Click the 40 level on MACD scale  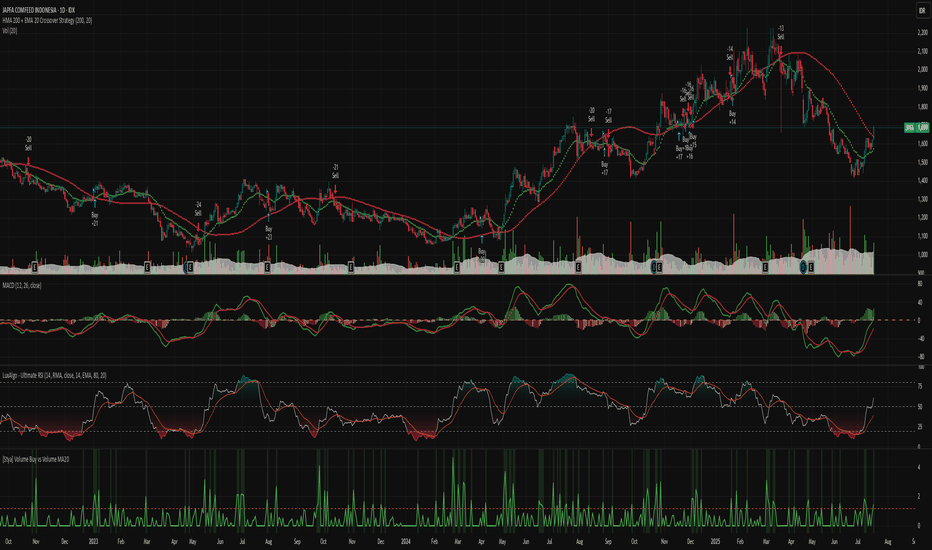920,302
